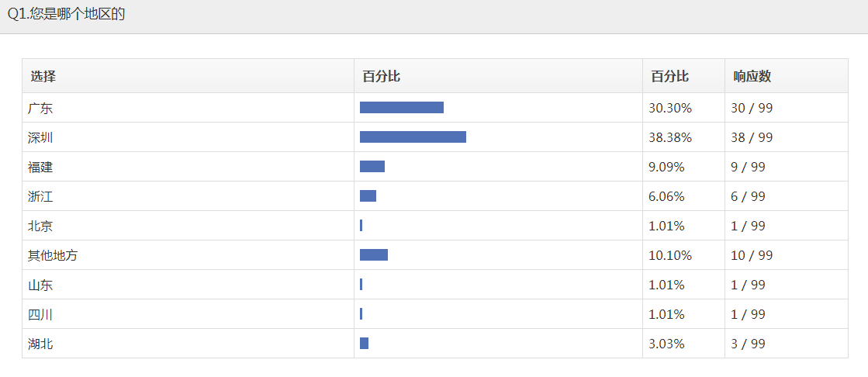Image resolution: width=868 pixels, height=377 pixels.
Task: Click the 38.38% percentage value
Action: pyautogui.click(x=670, y=137)
